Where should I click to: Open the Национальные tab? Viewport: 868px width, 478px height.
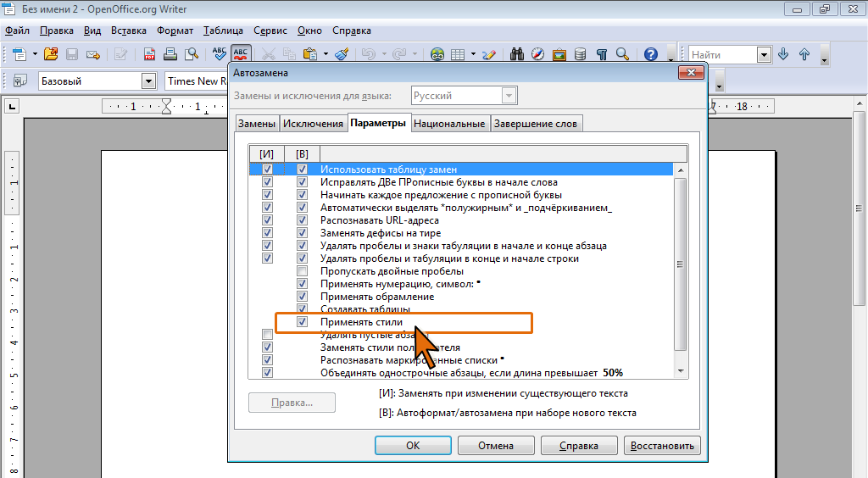click(x=449, y=124)
